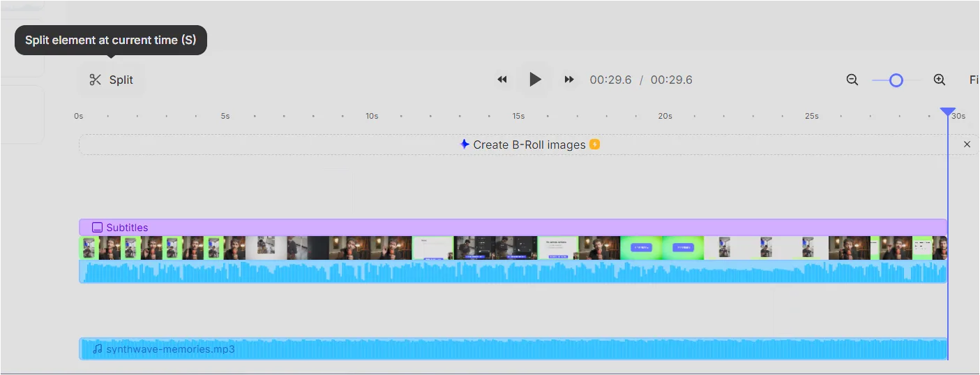Click the music note icon on audio track
The image size is (980, 375).
[x=98, y=348]
